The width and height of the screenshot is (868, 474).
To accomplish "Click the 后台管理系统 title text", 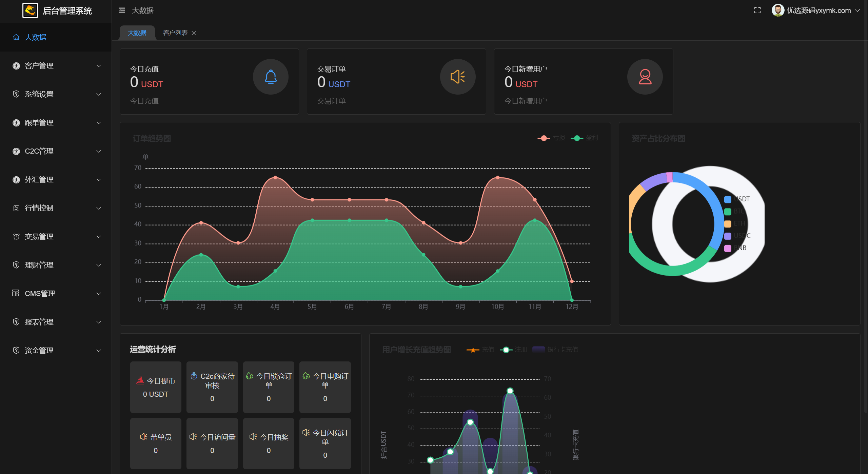I will (x=67, y=11).
